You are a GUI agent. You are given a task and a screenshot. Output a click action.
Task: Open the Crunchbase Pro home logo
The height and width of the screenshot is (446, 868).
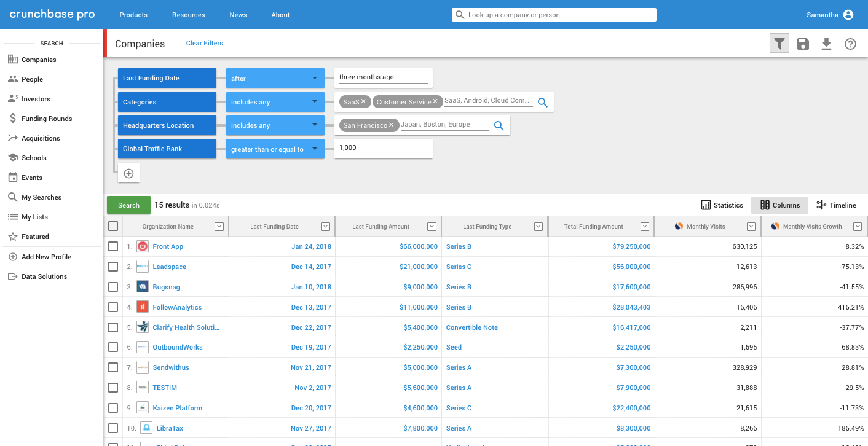tap(52, 15)
